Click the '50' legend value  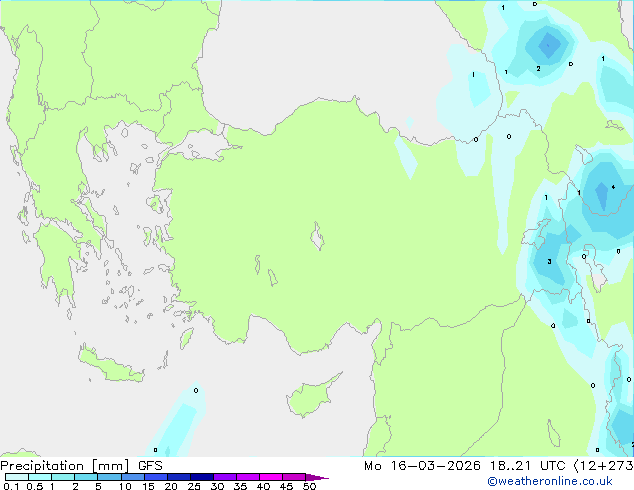pyautogui.click(x=309, y=486)
